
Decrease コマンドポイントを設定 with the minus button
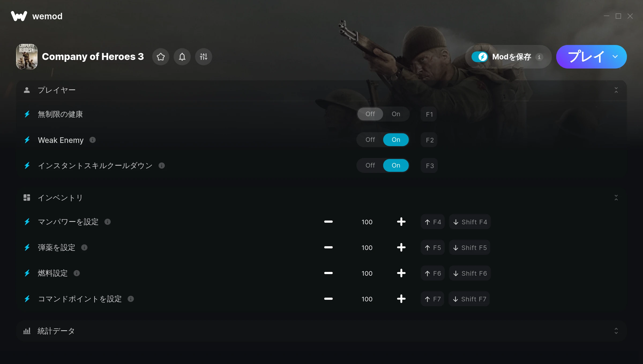click(x=328, y=299)
